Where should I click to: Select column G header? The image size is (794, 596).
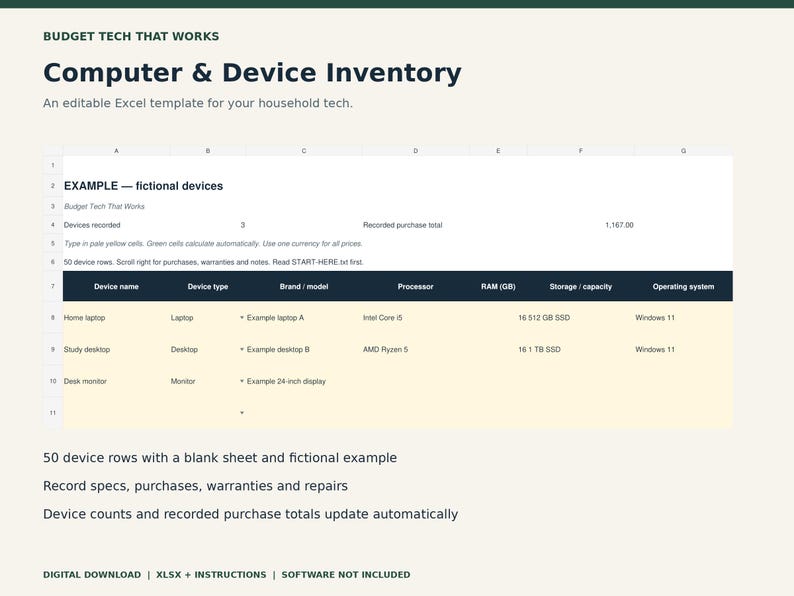click(684, 151)
